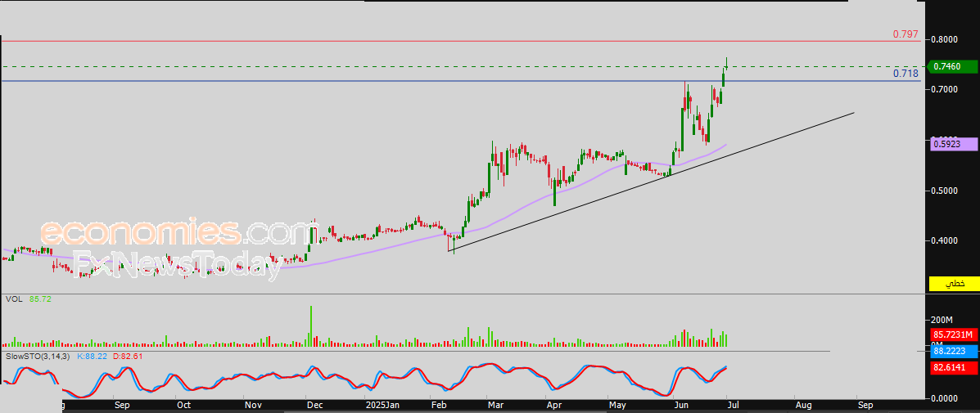Click the 2025Jan label on time axis
980x413 pixels.
pyautogui.click(x=382, y=404)
